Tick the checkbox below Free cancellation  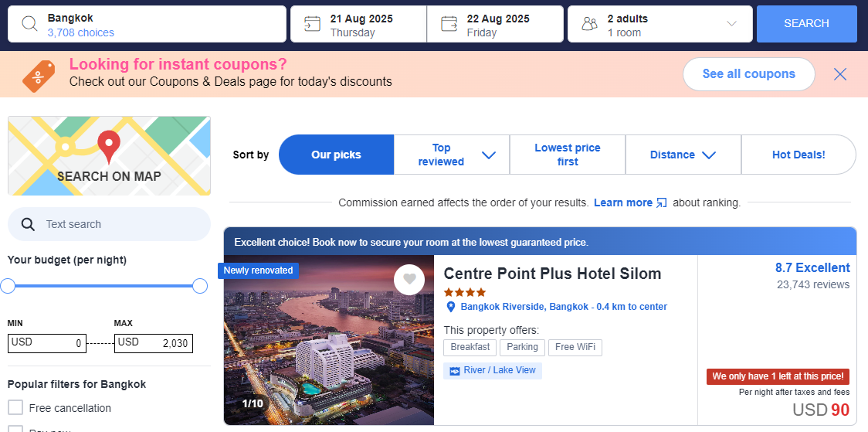[15, 429]
